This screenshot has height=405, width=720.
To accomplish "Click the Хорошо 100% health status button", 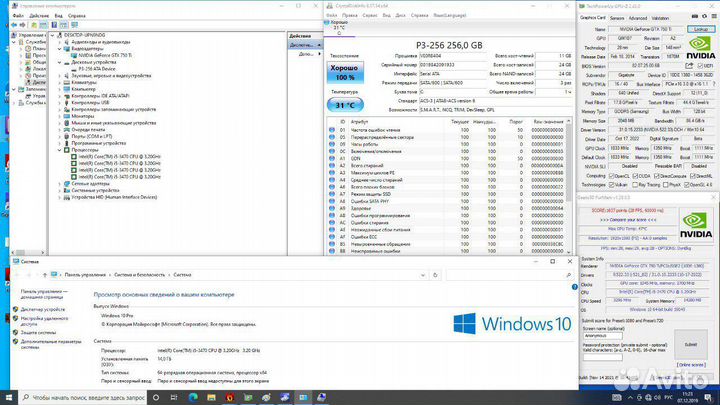I will pyautogui.click(x=345, y=73).
